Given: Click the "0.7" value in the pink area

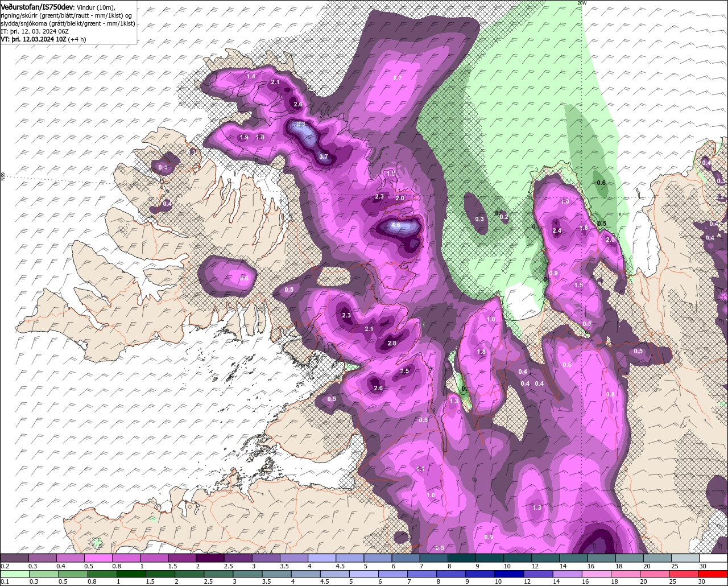Looking at the screenshot, I should pyautogui.click(x=398, y=78).
